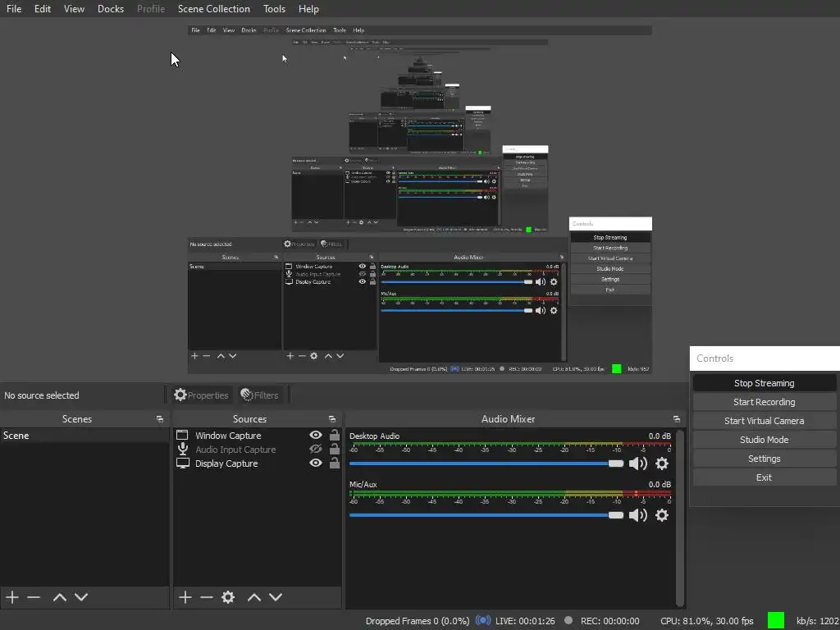
Task: Adjust Mic/Aux volume slider
Action: pos(486,515)
